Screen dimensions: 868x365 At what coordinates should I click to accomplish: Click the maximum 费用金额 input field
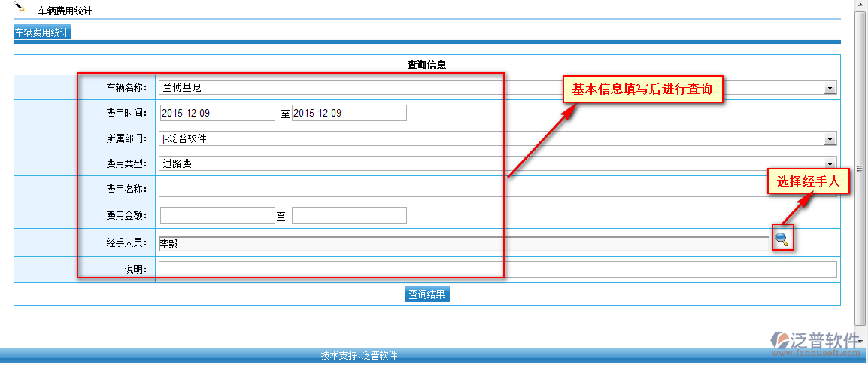pyautogui.click(x=349, y=215)
